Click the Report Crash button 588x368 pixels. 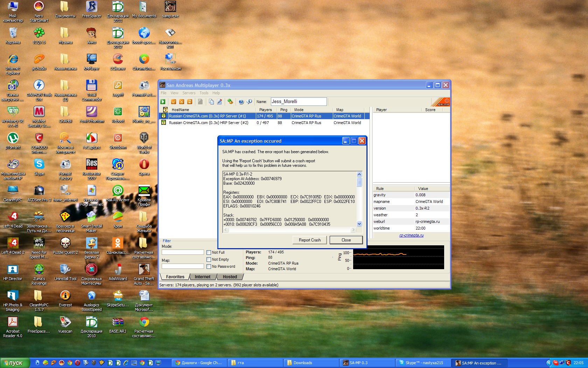click(310, 240)
